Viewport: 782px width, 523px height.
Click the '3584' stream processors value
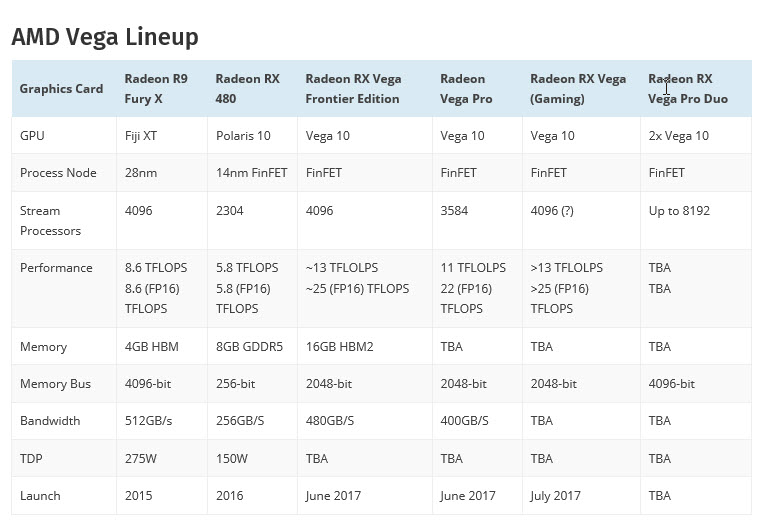click(x=454, y=211)
